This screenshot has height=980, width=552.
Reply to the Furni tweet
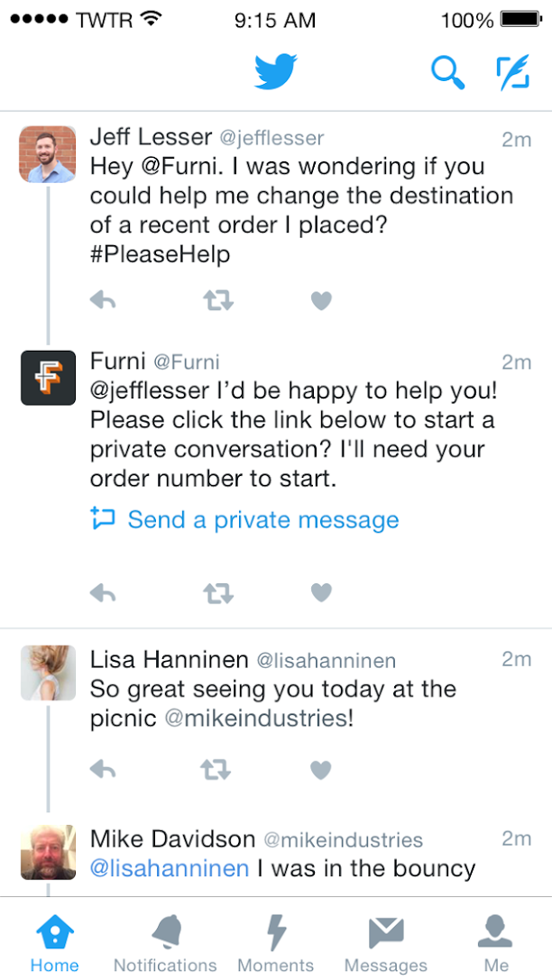click(x=103, y=592)
